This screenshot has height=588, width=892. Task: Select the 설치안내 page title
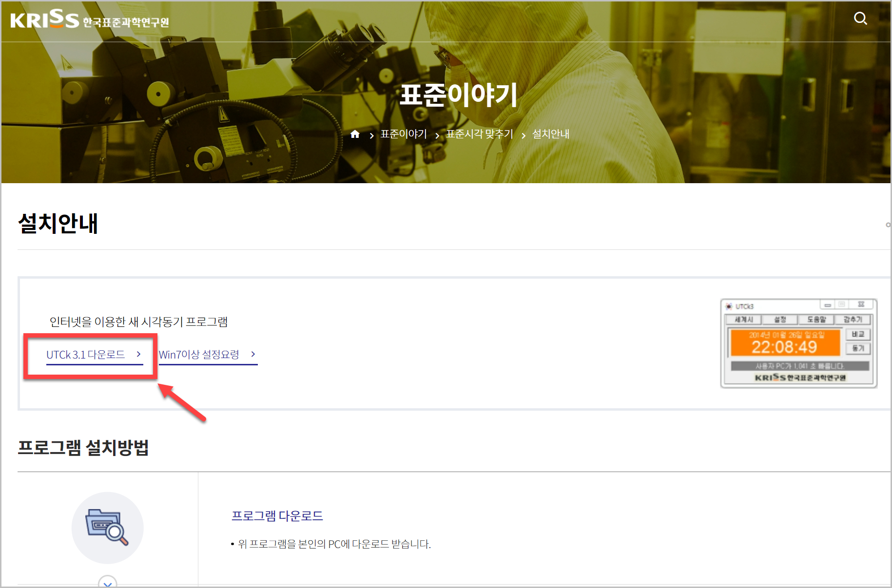pos(58,224)
